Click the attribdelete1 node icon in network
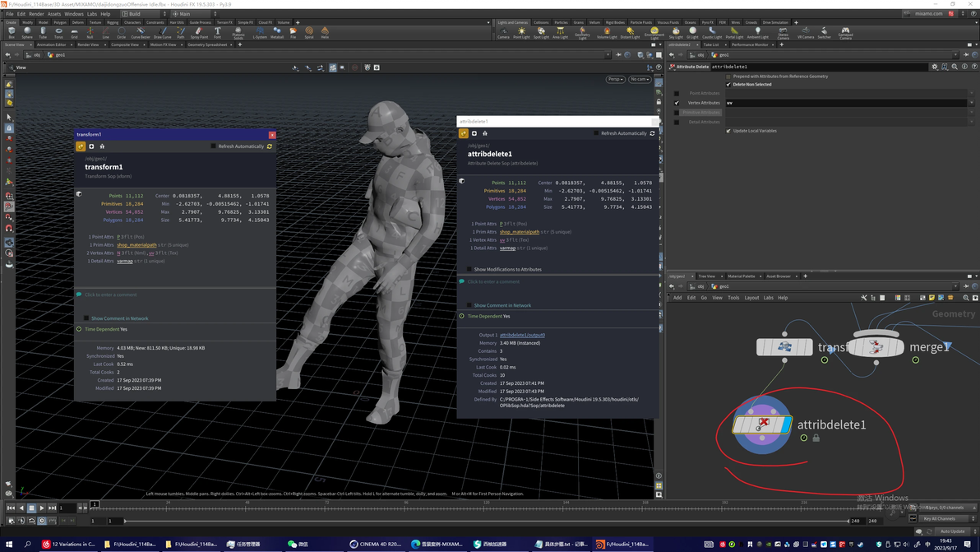Image resolution: width=980 pixels, height=552 pixels. click(x=762, y=424)
